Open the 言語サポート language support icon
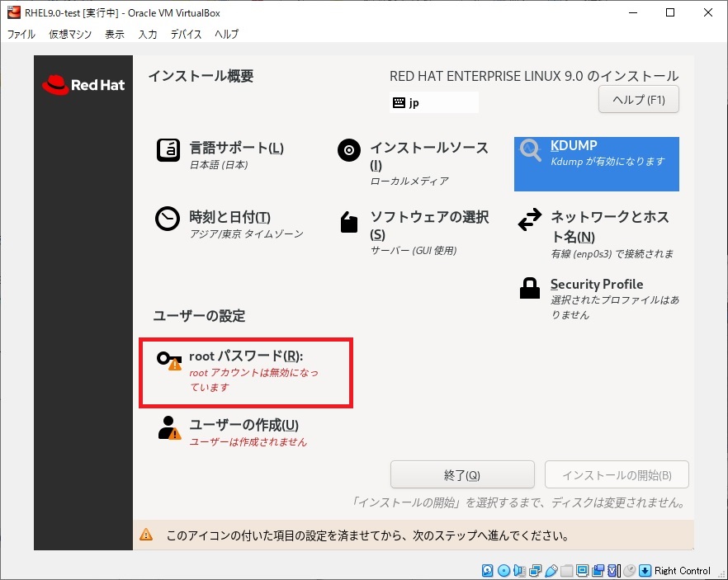The height and width of the screenshot is (580, 728). click(x=168, y=150)
